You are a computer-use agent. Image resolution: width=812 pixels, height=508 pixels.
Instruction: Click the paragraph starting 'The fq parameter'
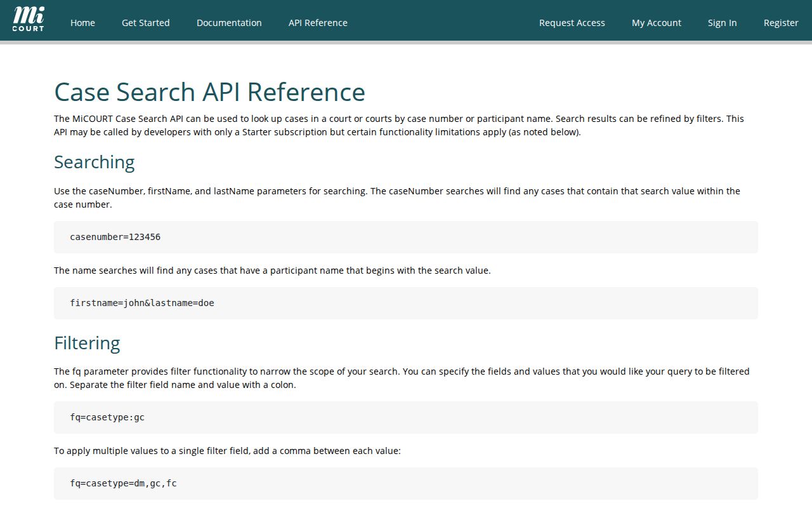click(402, 378)
